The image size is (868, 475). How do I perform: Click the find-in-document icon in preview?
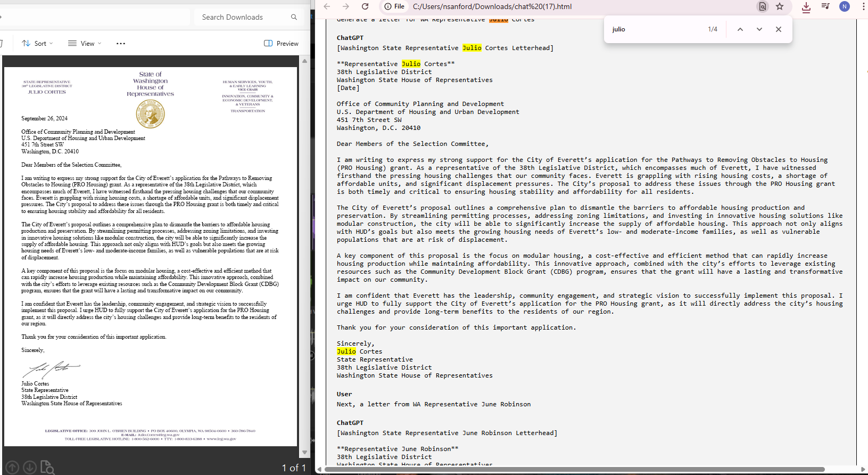(x=47, y=468)
